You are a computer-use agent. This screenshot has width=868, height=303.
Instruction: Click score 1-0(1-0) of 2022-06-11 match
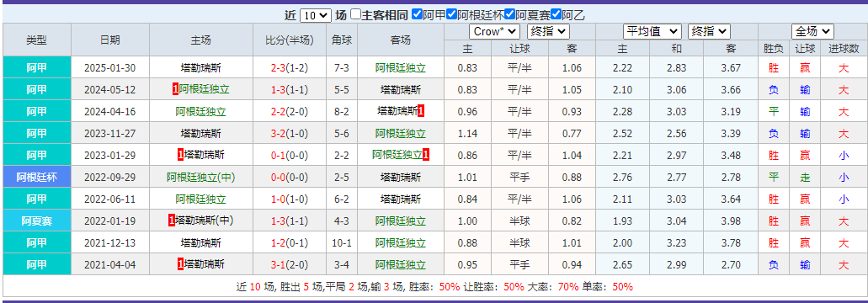(x=290, y=199)
